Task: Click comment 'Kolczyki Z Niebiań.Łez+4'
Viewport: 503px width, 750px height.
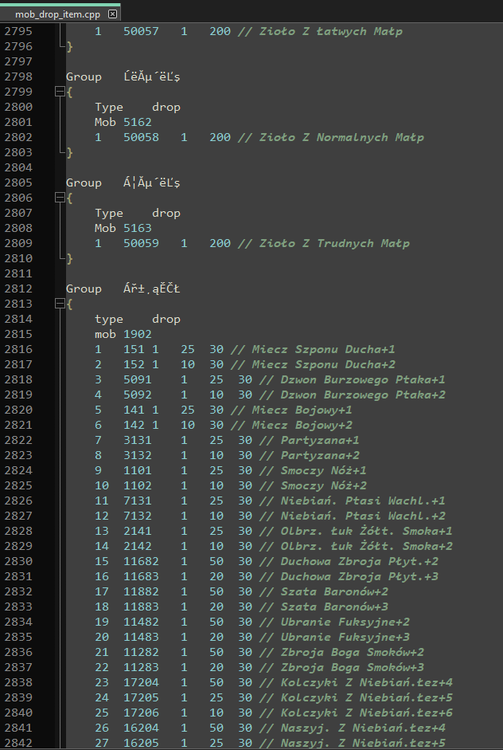Action: point(366,683)
